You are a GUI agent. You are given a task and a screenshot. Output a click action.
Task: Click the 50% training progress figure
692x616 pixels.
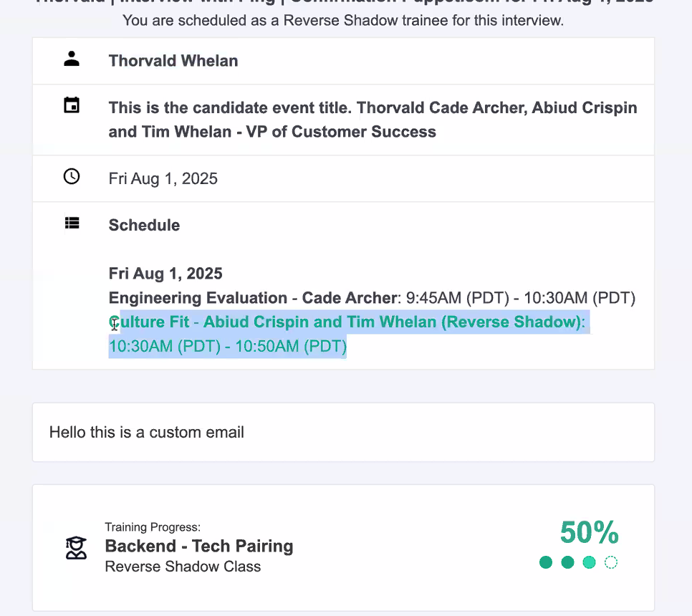(x=589, y=533)
